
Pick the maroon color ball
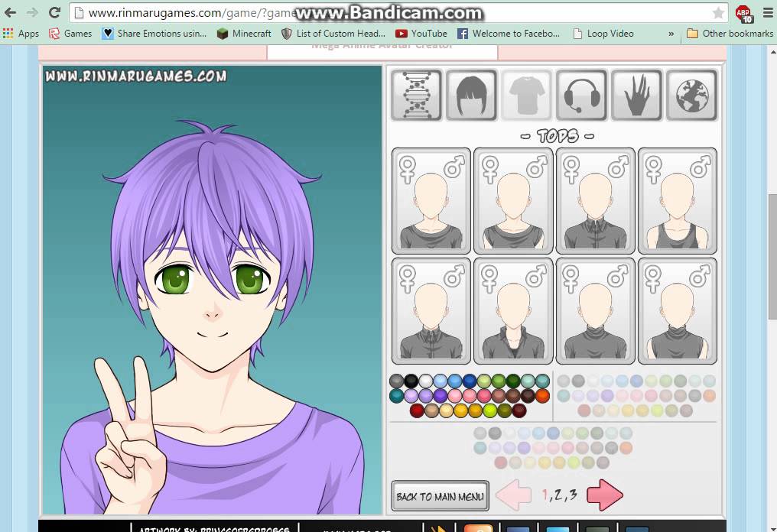(x=519, y=410)
